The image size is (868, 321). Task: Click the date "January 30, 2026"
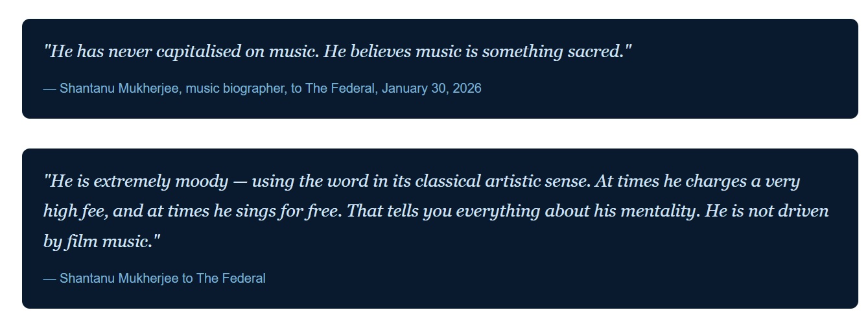(431, 88)
